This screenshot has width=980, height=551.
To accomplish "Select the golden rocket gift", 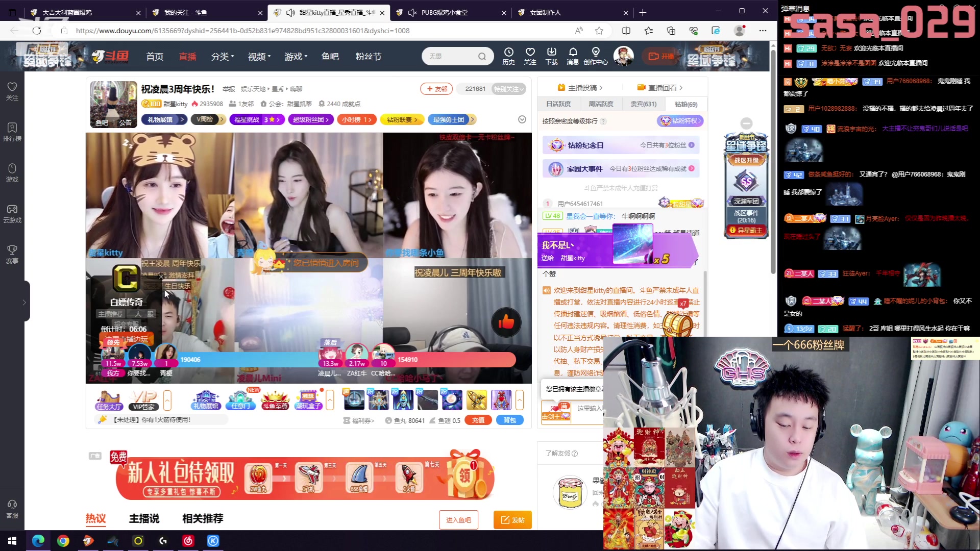I will (x=476, y=400).
